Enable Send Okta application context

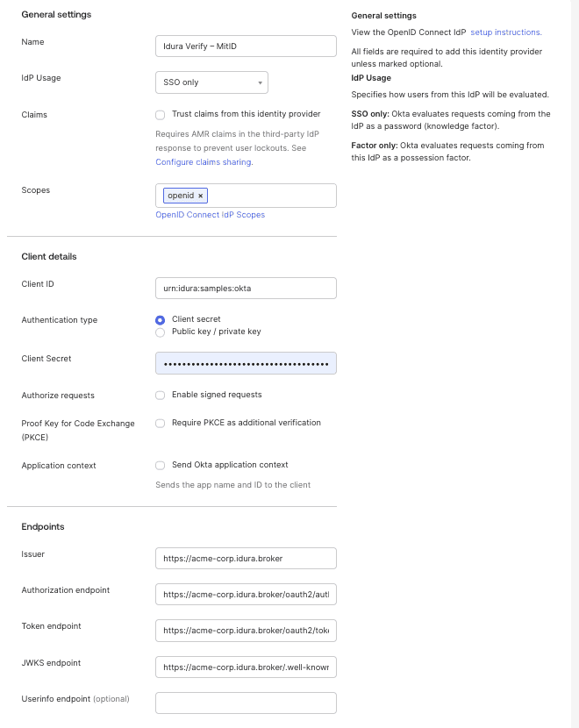click(160, 465)
